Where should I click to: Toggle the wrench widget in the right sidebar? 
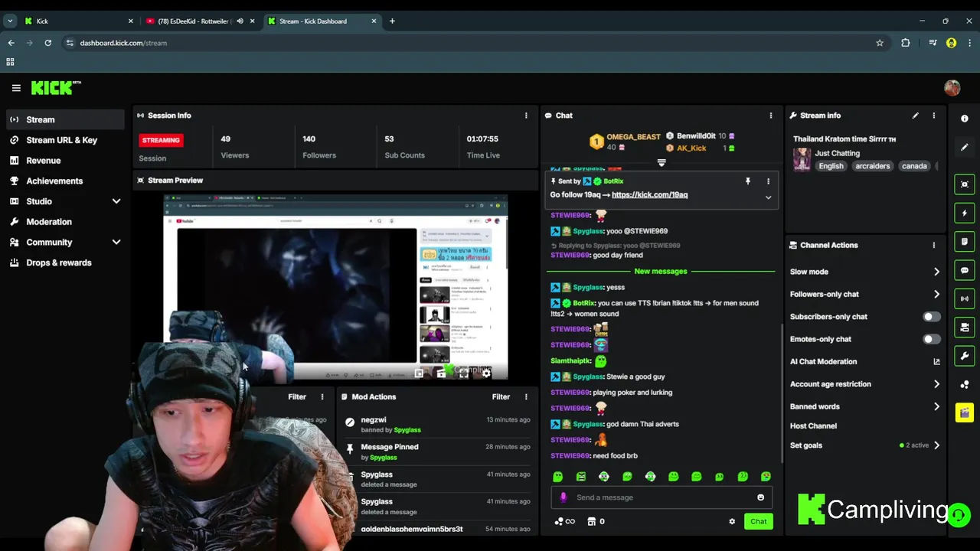click(x=965, y=356)
